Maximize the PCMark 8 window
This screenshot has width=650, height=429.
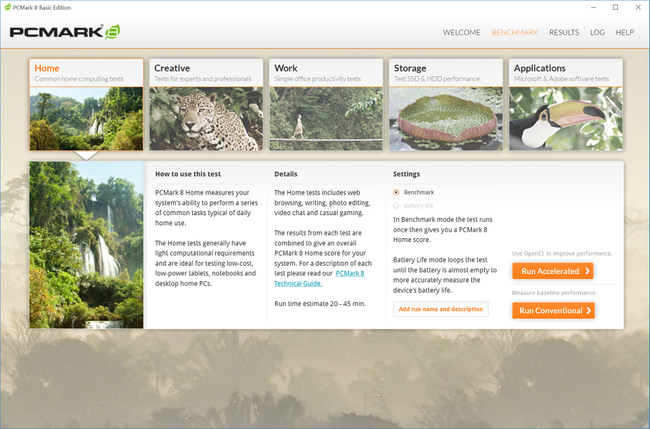tap(616, 7)
